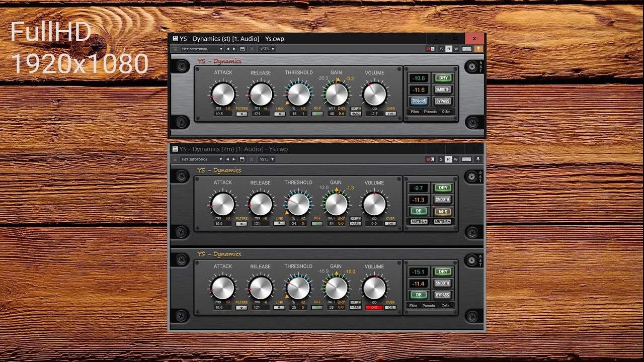Open Files menu in (st) plugin
The width and height of the screenshot is (644, 362).
point(415,112)
